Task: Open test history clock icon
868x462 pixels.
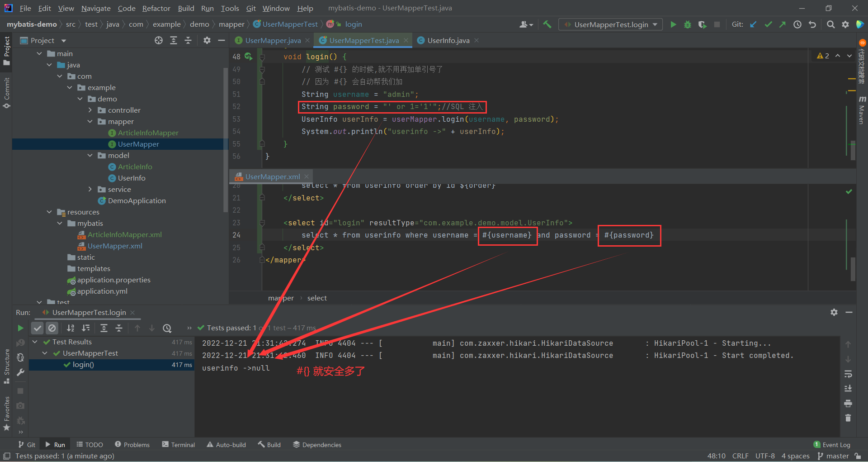Action: (167, 328)
